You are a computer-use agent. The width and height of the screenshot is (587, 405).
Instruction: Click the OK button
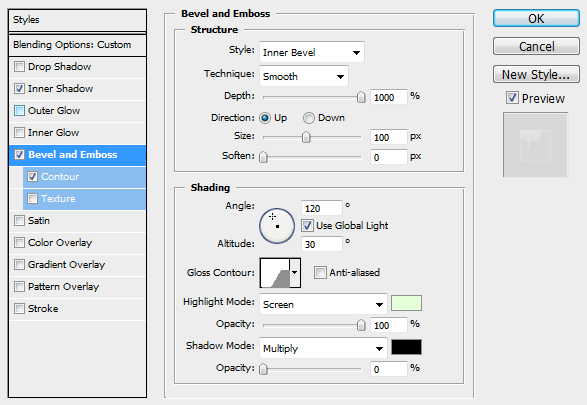tap(536, 18)
